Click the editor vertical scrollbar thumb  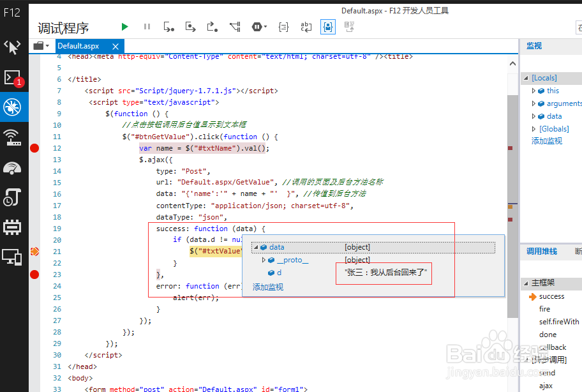(512, 206)
